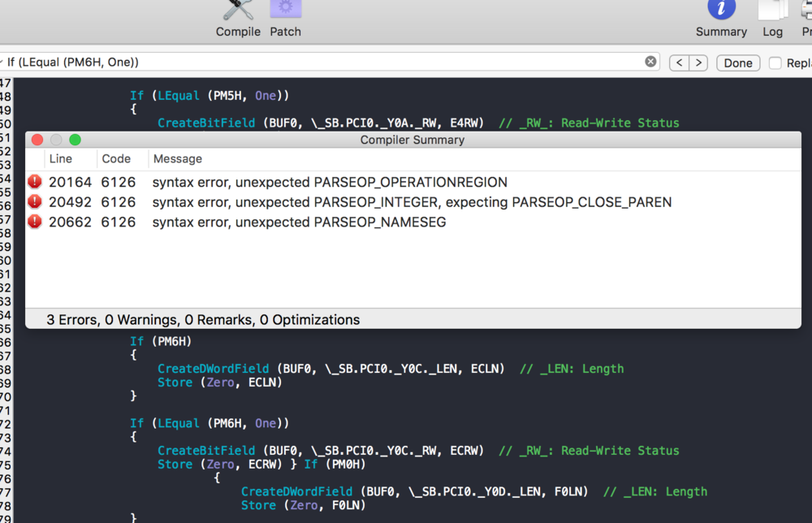Viewport: 812px width, 523px height.
Task: Enable the Replace checkbox
Action: 775,63
